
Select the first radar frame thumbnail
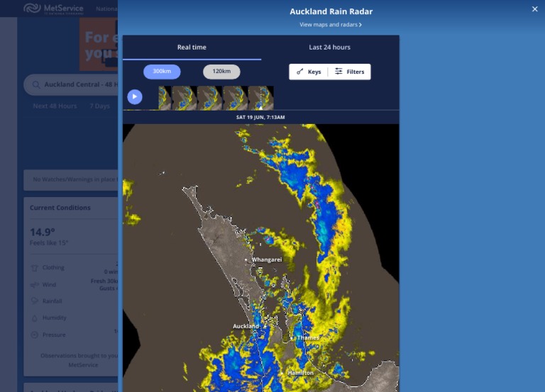tap(165, 98)
